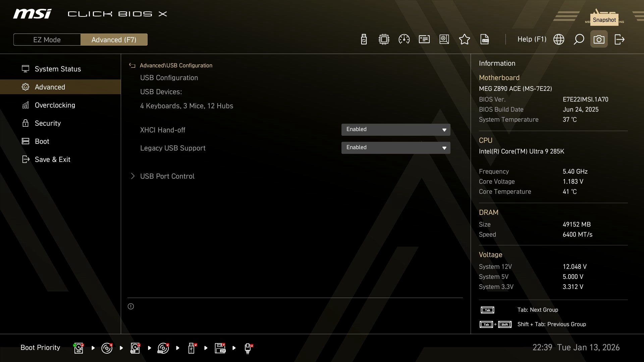The height and width of the screenshot is (362, 644).
Task: Open XHCI Hand-off dropdown
Action: click(x=395, y=130)
